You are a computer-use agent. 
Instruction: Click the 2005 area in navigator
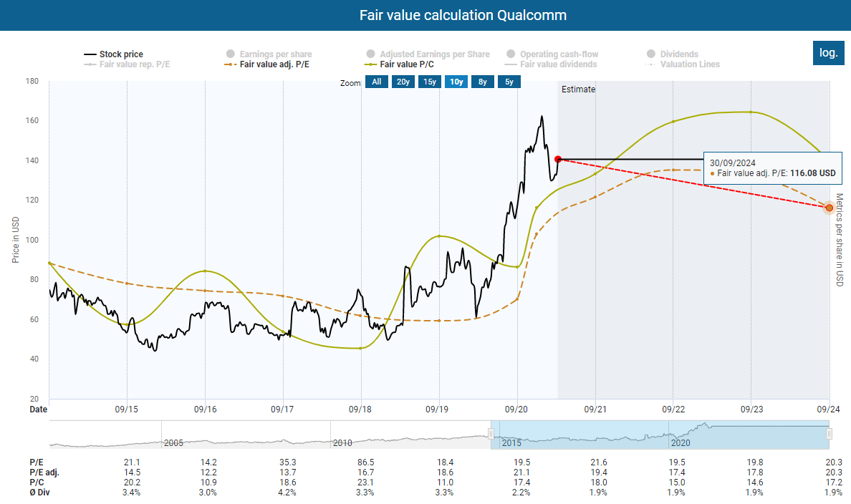coord(173,442)
